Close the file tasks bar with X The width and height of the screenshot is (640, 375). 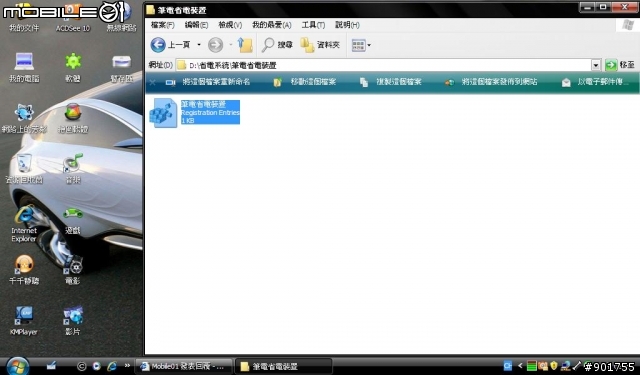coord(153,82)
